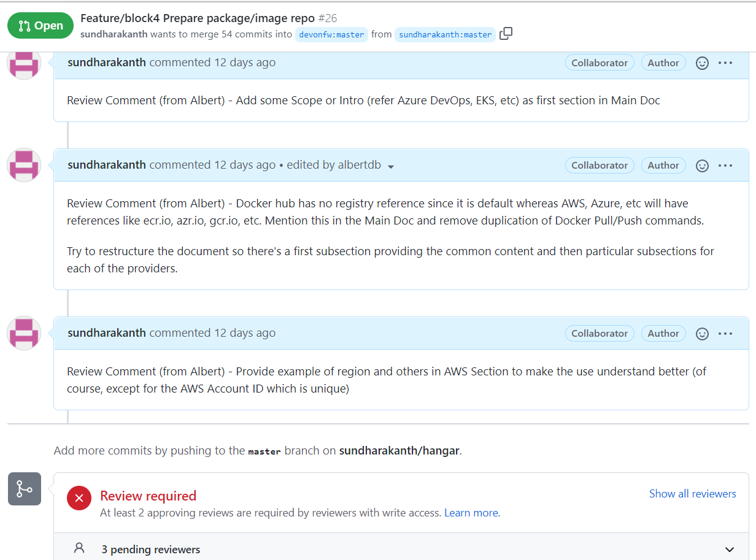
Task: Click the Author badge on the third comment
Action: click(x=663, y=333)
